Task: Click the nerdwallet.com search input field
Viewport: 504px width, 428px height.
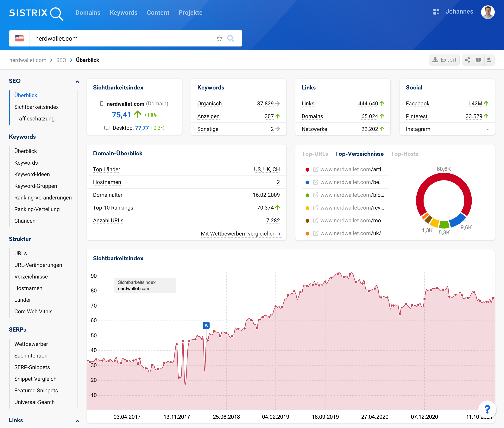Action: (122, 38)
